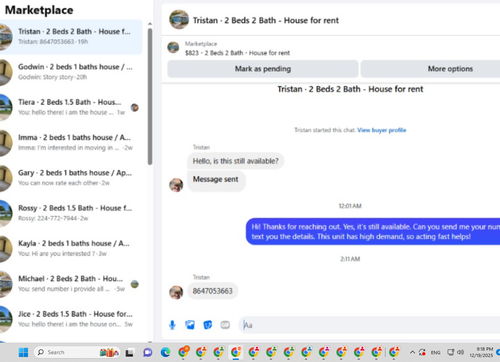Click the house thumbnail in Michael's row
500x362 pixels.
click(x=6, y=284)
